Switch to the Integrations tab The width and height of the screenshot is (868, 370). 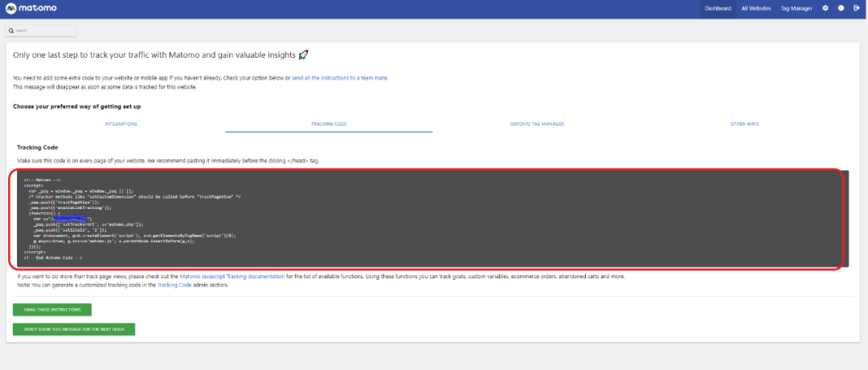tap(121, 124)
